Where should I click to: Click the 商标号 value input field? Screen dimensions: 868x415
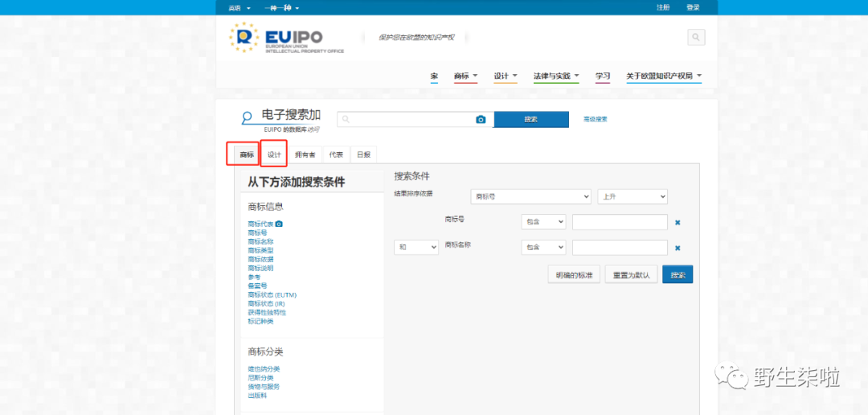[x=620, y=222]
